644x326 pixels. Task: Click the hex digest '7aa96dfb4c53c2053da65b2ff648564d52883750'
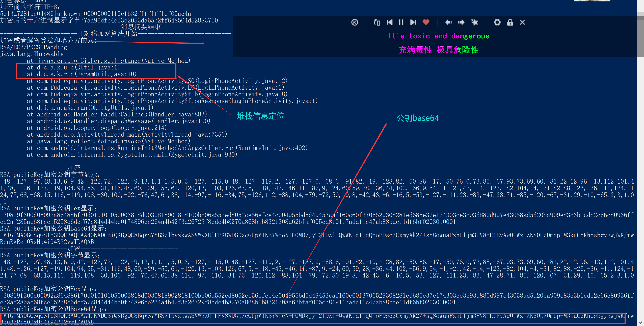pos(151,20)
